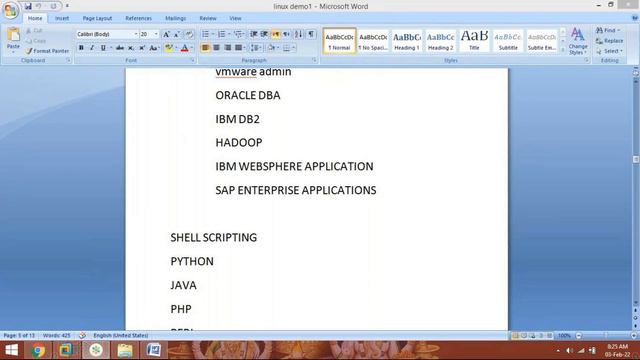The image size is (640, 360).
Task: Click the volume icon in system tray
Action: [x=569, y=350]
